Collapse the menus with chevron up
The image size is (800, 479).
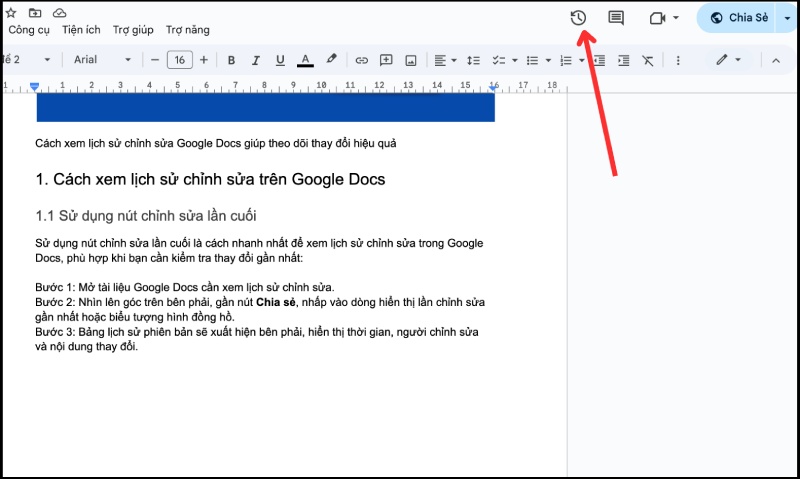(776, 61)
